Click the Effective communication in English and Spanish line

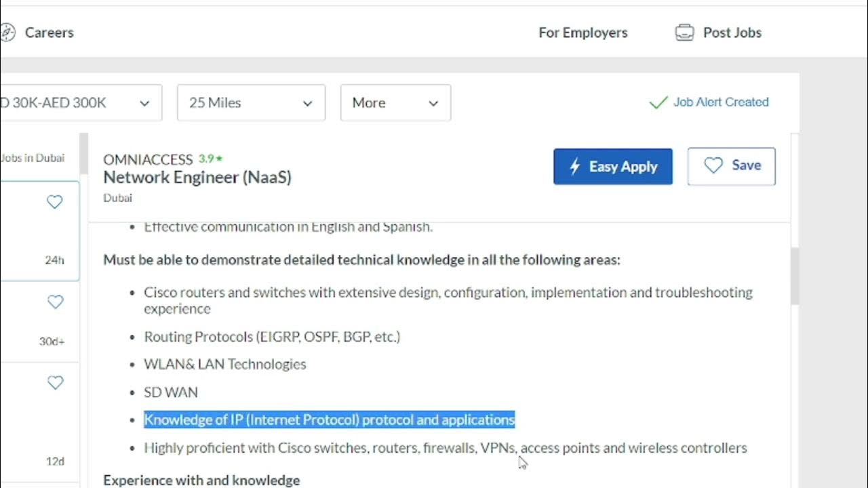[x=288, y=227]
